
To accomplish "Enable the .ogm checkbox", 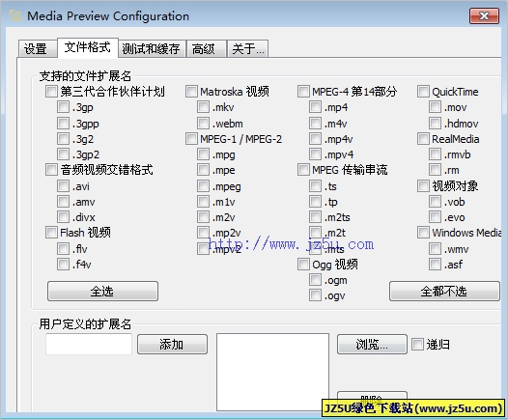I will click(315, 280).
